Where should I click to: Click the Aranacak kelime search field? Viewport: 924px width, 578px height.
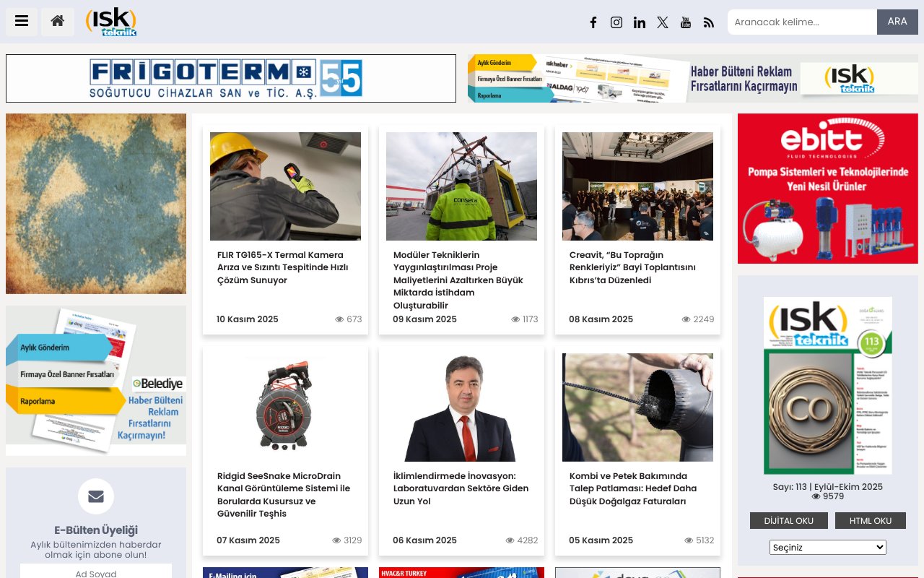801,22
